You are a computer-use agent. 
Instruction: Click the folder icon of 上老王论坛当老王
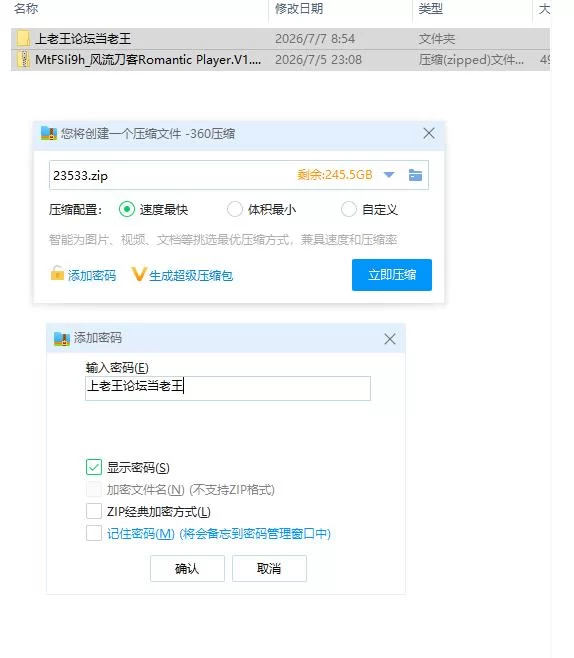[x=23, y=39]
